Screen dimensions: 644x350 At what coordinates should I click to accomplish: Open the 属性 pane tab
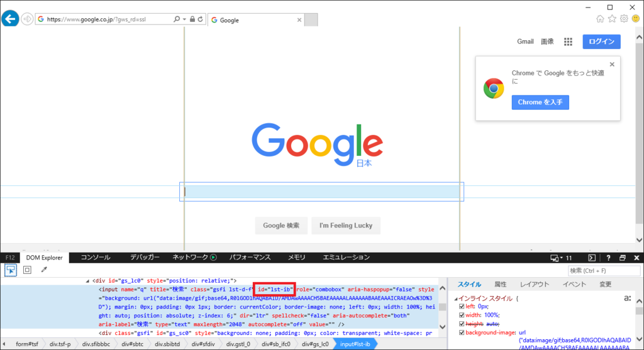coord(500,285)
